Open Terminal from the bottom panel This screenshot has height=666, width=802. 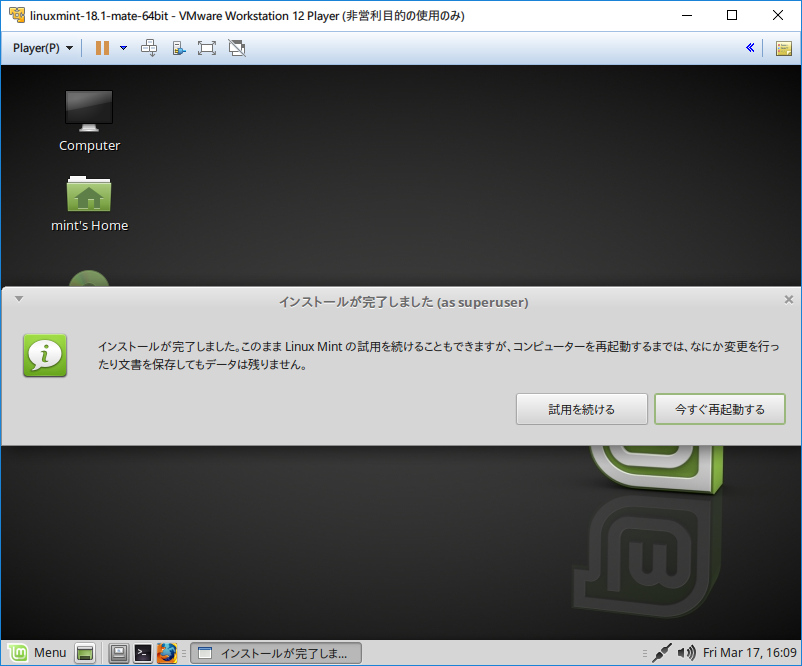143,653
